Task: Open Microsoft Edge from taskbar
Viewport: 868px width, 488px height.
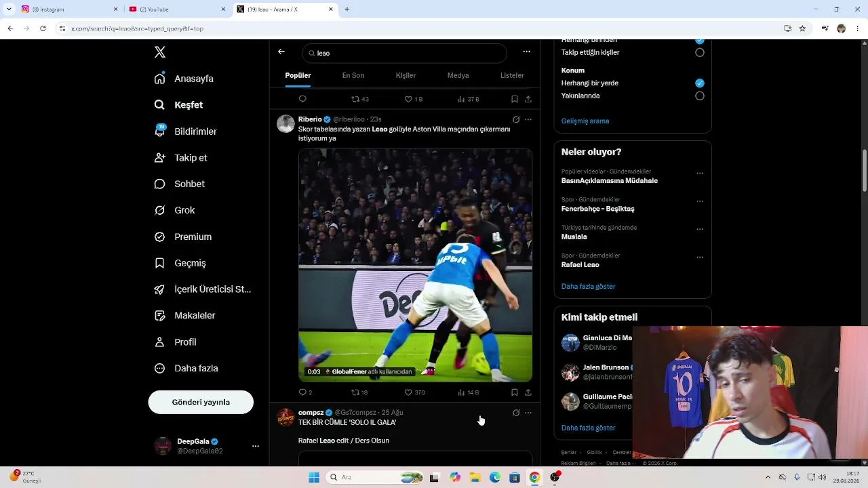Action: pyautogui.click(x=495, y=477)
